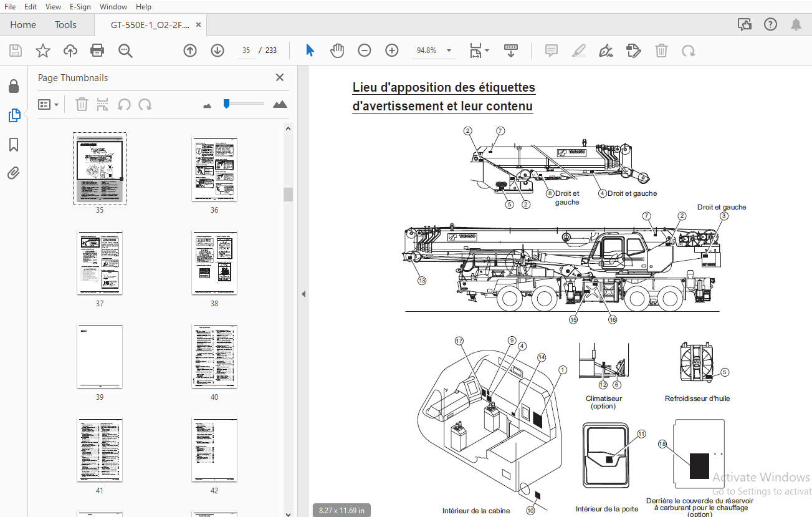Zoom in with the plus button
This screenshot has width=812, height=517.
pyautogui.click(x=392, y=51)
